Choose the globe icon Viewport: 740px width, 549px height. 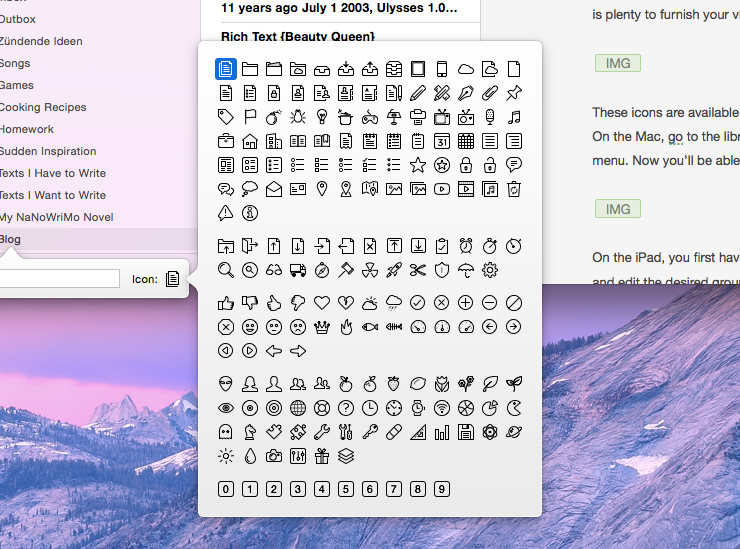tap(298, 408)
